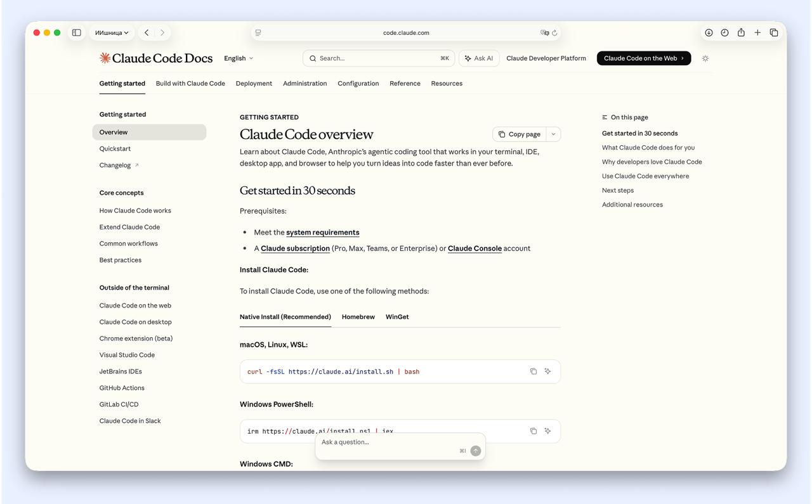
Task: Open the Deployment tab
Action: (x=254, y=84)
